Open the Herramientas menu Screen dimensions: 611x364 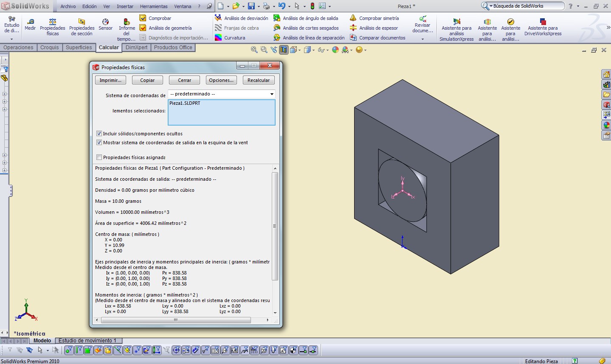pos(154,6)
